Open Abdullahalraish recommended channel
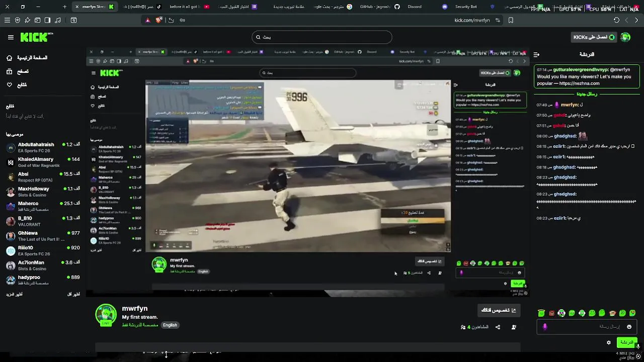 43,147
